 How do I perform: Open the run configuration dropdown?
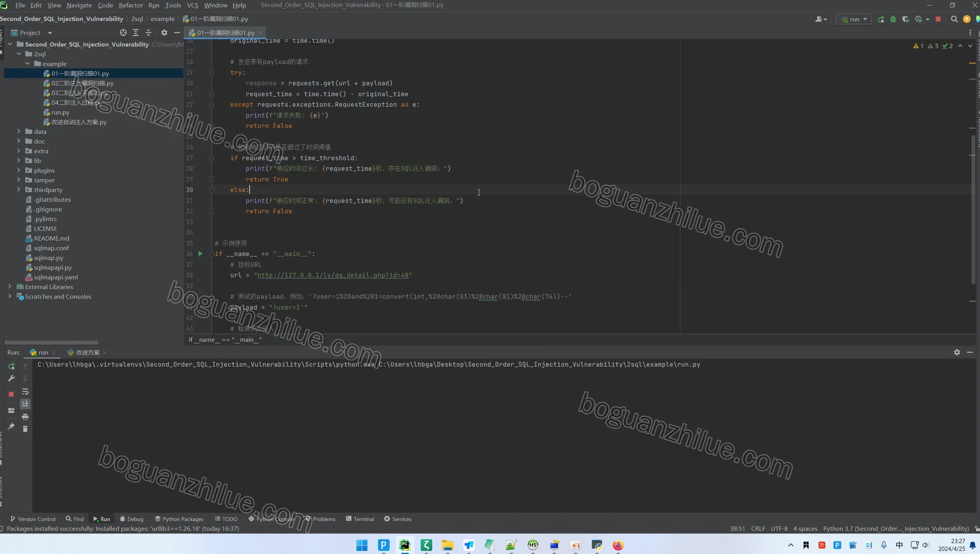854,19
